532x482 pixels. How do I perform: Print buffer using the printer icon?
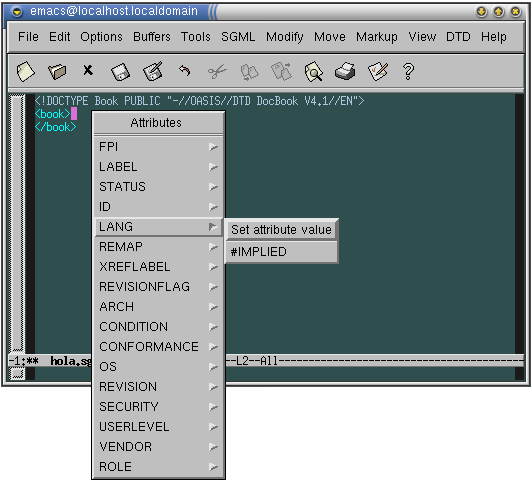[345, 71]
